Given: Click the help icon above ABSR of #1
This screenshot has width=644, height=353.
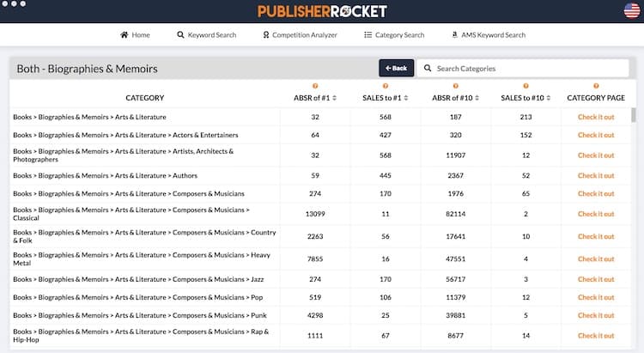Looking at the screenshot, I should coord(315,86).
